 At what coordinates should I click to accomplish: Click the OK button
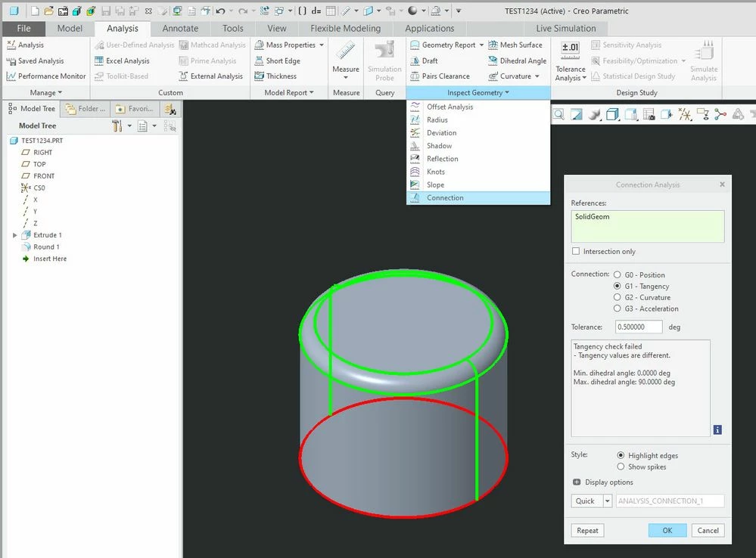click(x=667, y=530)
